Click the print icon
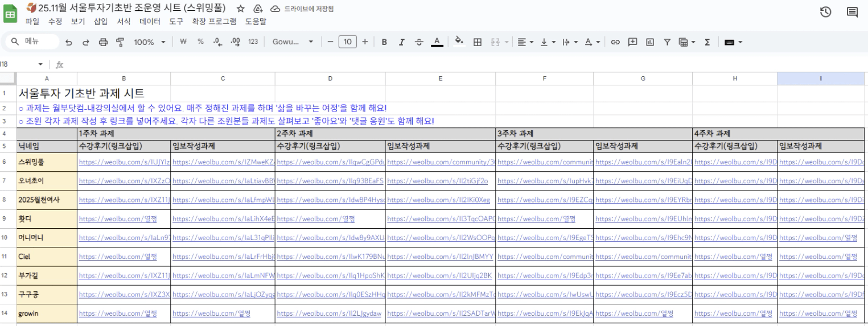 coord(103,42)
